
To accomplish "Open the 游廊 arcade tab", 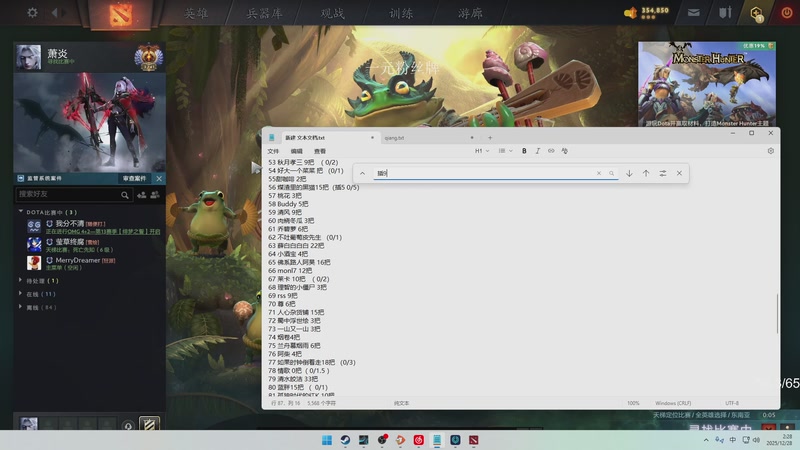I will click(470, 13).
